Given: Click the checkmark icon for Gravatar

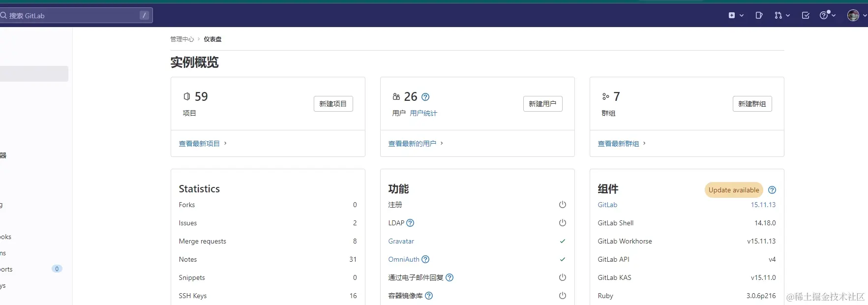Looking at the screenshot, I should [563, 241].
